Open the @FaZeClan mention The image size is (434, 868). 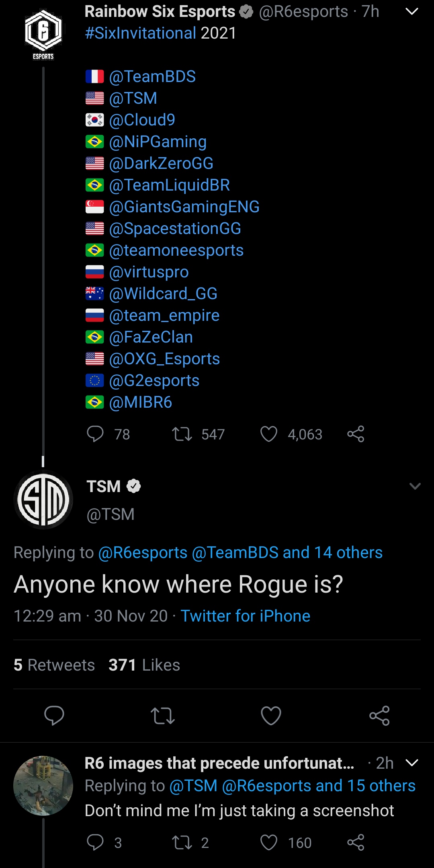[150, 337]
